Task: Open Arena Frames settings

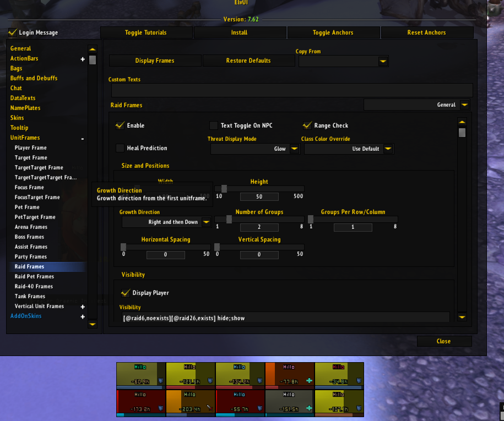Action: coord(31,227)
